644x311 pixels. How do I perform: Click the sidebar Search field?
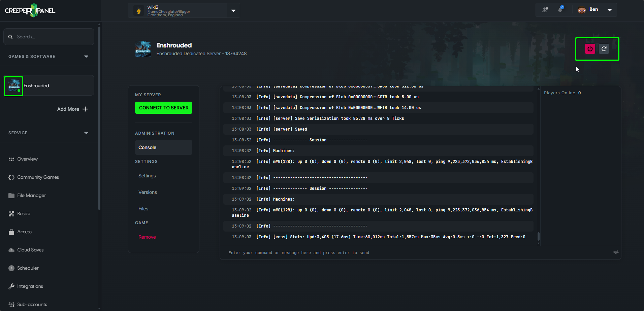coord(49,37)
